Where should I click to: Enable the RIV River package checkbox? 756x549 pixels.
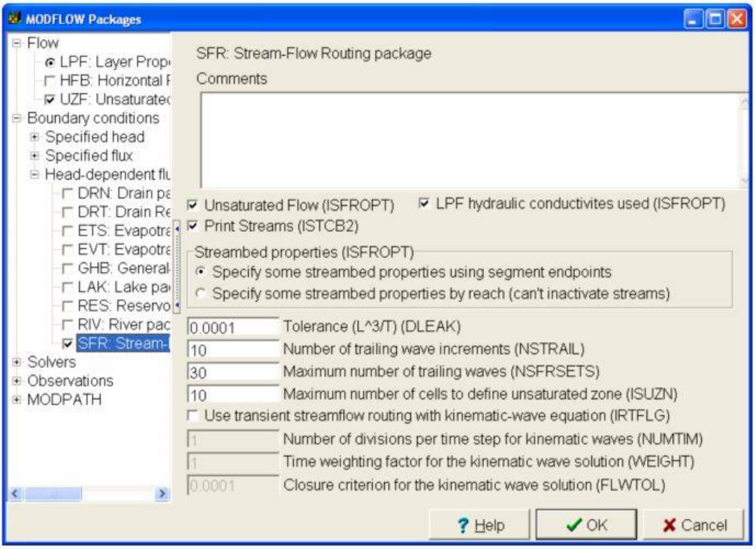68,325
